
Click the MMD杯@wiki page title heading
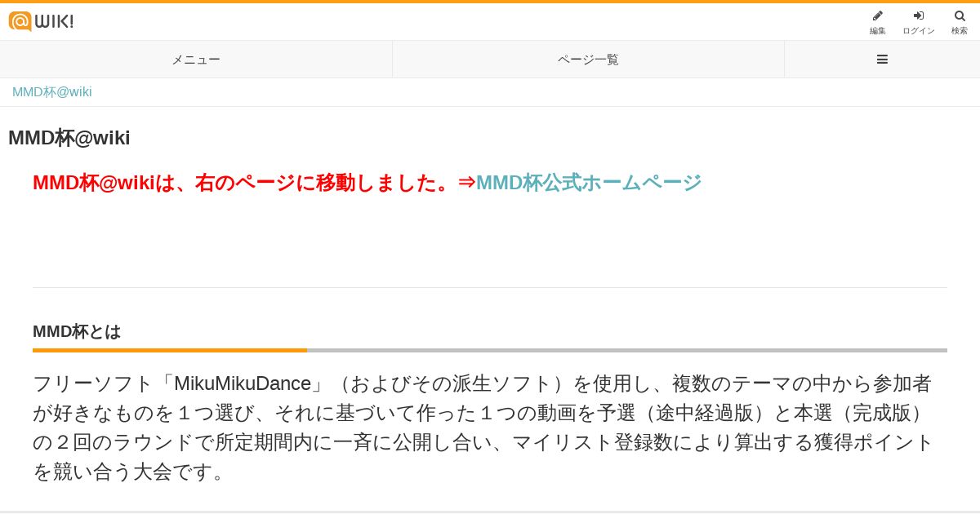(x=69, y=138)
